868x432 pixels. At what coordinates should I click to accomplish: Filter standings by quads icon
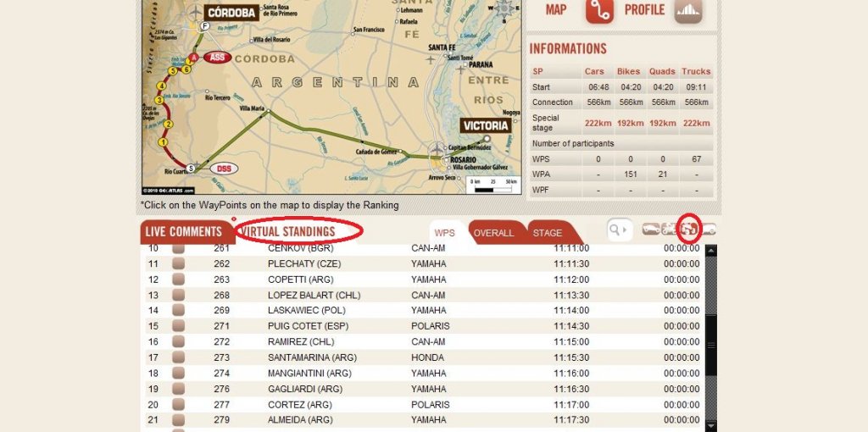click(x=689, y=228)
